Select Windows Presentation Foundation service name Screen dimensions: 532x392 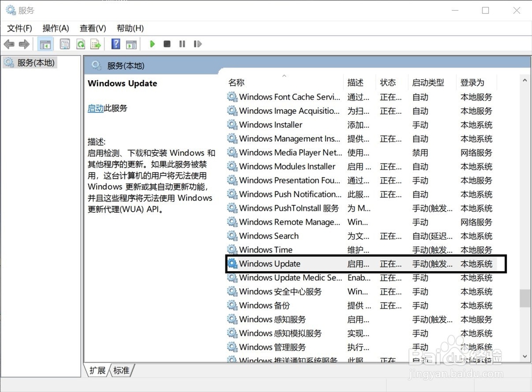[x=290, y=180]
